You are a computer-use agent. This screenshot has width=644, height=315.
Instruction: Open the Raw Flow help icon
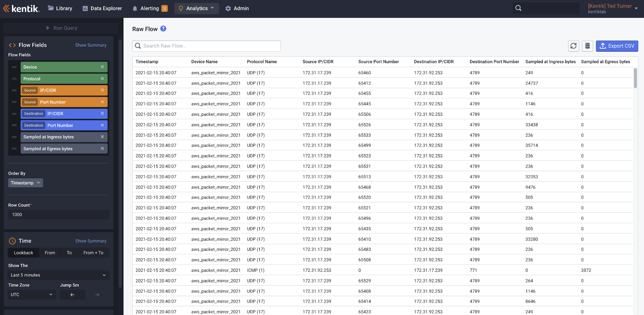click(163, 29)
